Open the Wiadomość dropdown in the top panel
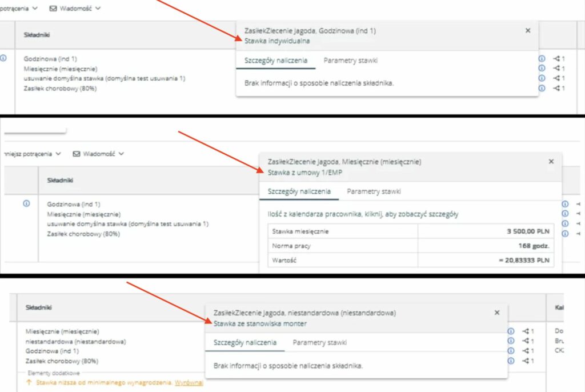 [80, 9]
